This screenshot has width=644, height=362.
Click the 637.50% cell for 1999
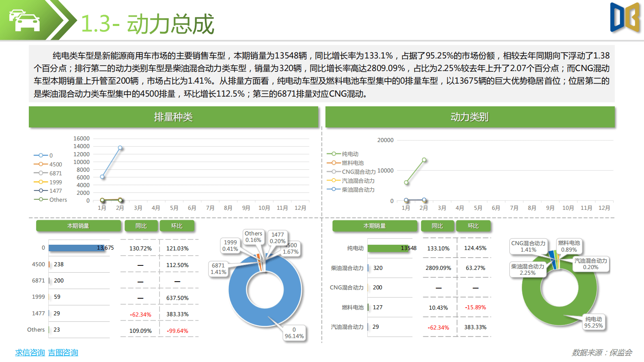point(177,298)
